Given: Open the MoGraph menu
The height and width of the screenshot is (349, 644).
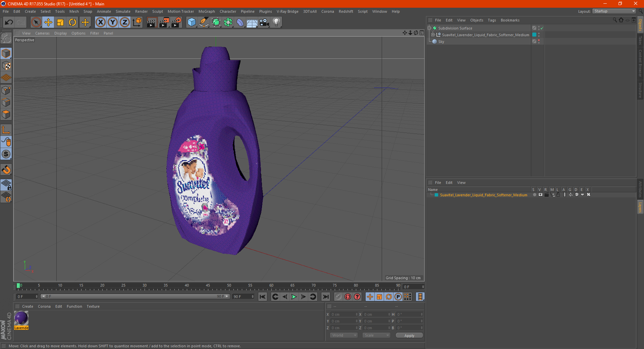Looking at the screenshot, I should [207, 11].
